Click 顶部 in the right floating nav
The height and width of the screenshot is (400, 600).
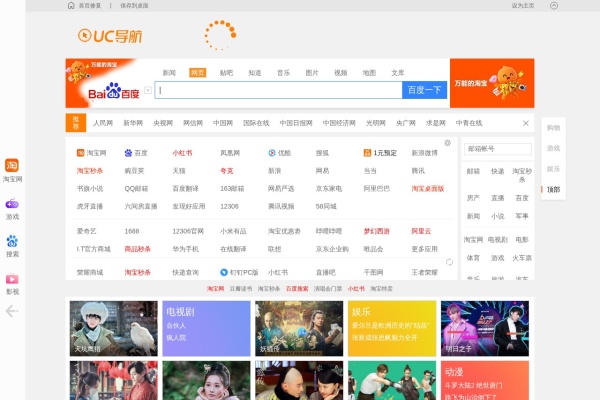coord(553,189)
